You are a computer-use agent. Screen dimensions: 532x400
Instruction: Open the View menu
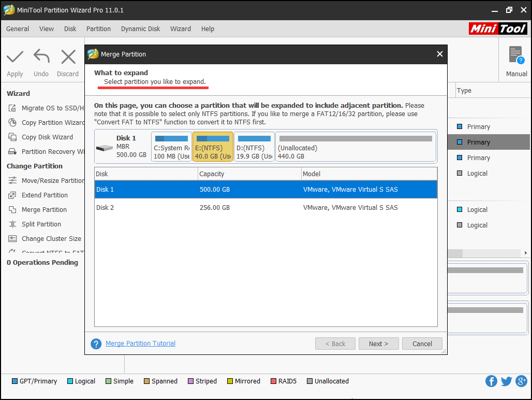pyautogui.click(x=47, y=29)
